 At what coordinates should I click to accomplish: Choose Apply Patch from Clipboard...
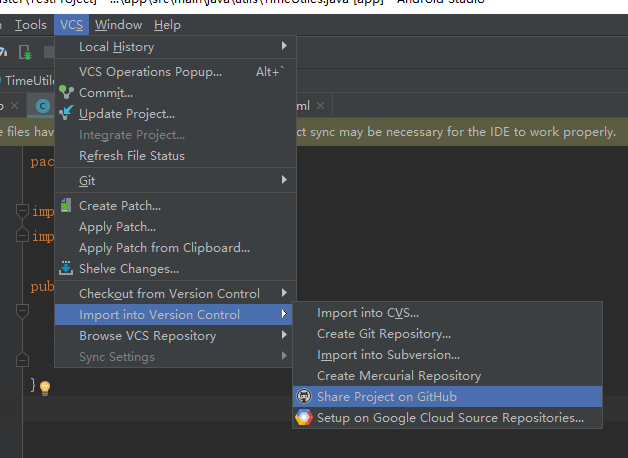coord(175,247)
